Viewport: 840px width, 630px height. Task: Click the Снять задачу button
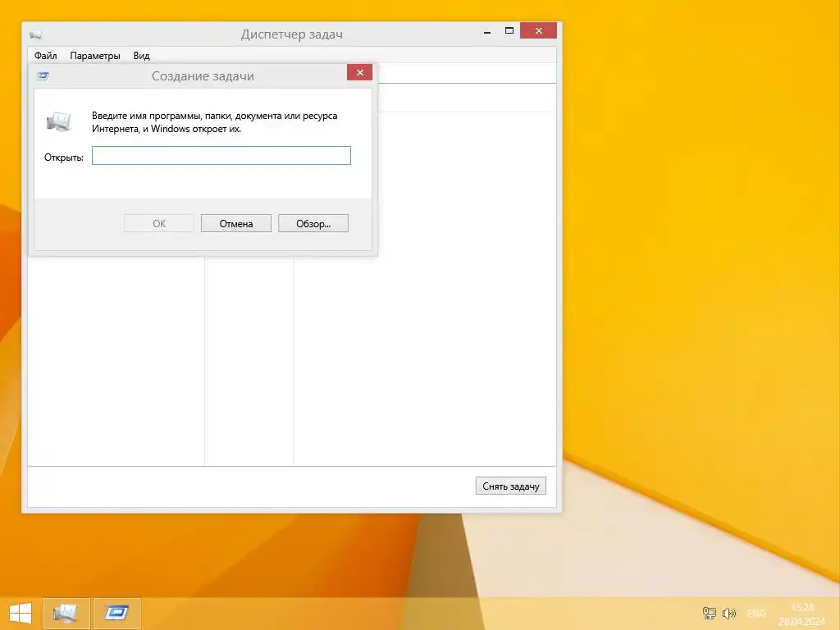click(510, 486)
